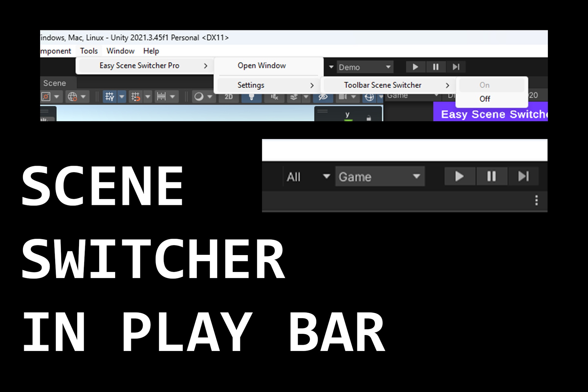588x392 pixels.
Task: Click orientation gizmo lock icon
Action: coord(369,118)
